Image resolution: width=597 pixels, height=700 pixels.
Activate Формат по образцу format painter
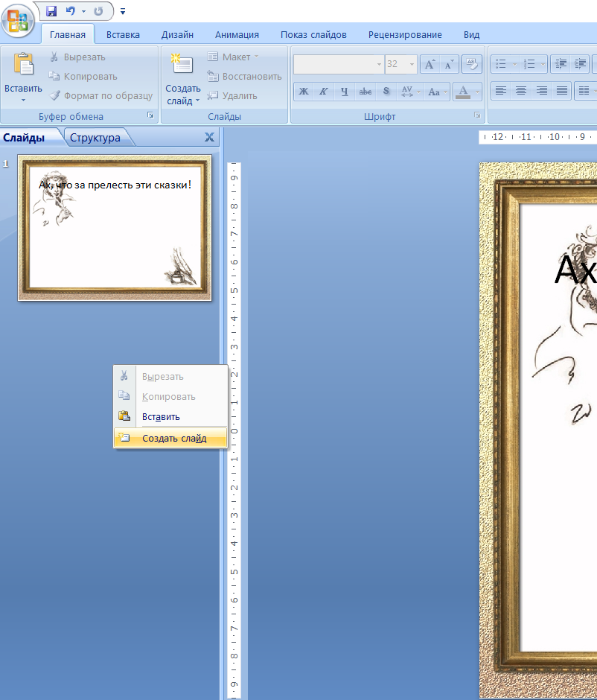[x=100, y=95]
